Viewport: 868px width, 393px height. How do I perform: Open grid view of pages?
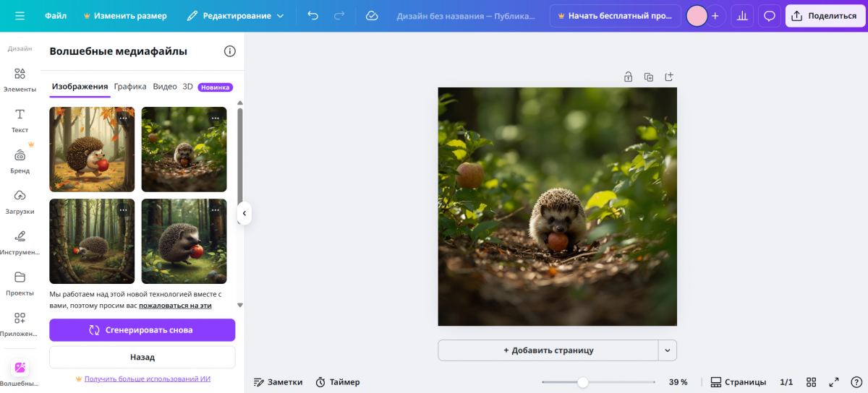tap(812, 382)
